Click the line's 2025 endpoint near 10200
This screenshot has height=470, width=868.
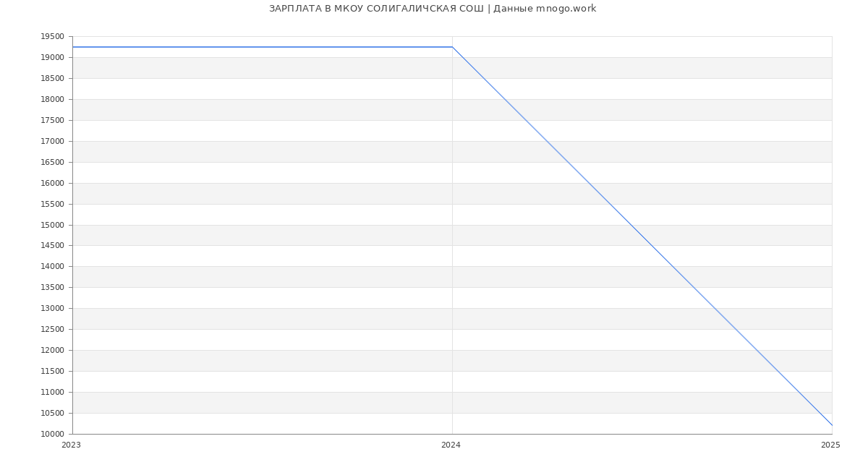pos(832,425)
